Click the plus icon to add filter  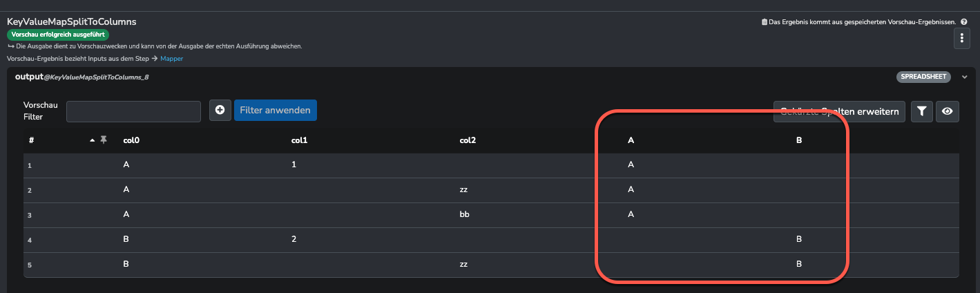220,111
